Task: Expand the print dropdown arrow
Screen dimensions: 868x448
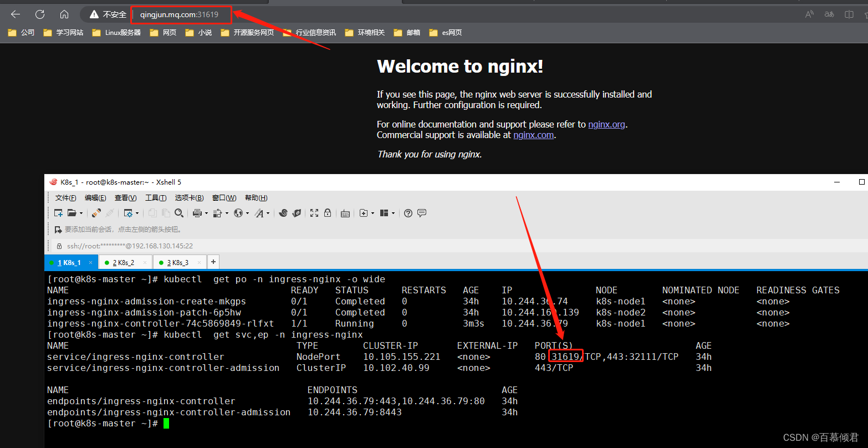Action: pos(206,213)
